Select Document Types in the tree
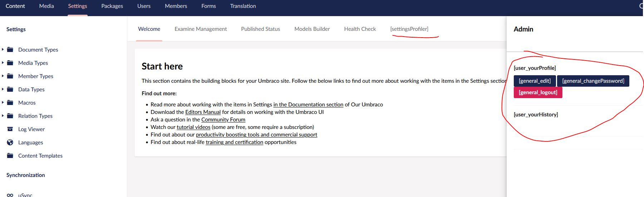 click(38, 50)
